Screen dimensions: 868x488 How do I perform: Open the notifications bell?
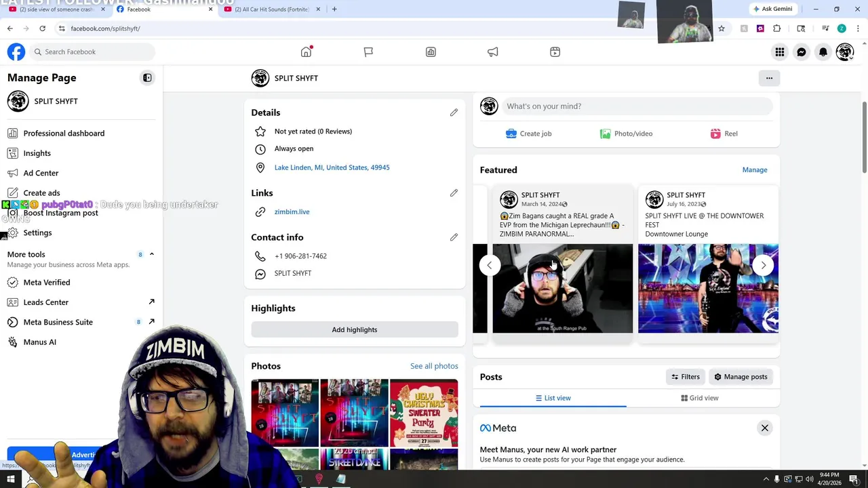pyautogui.click(x=823, y=52)
